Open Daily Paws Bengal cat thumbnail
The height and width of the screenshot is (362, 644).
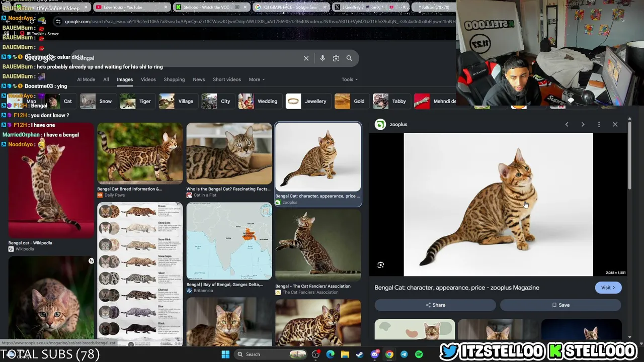pyautogui.click(x=140, y=153)
